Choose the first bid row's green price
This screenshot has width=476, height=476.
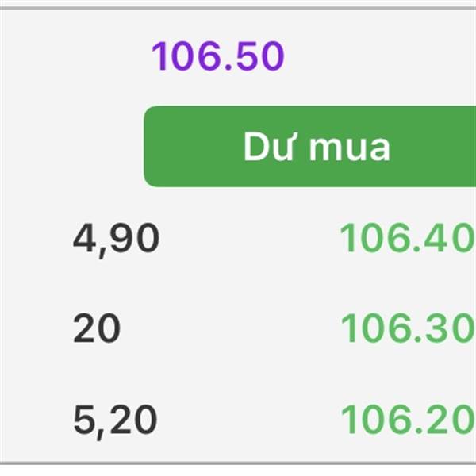pyautogui.click(x=407, y=239)
